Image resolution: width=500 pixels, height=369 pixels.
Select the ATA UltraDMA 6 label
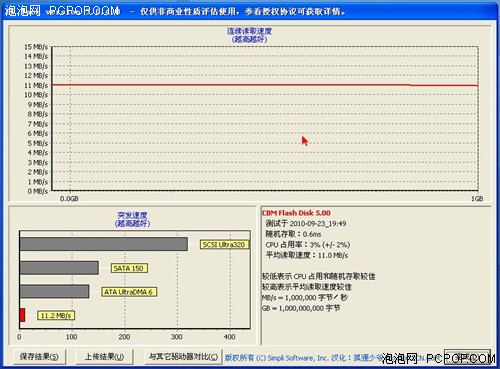129,292
